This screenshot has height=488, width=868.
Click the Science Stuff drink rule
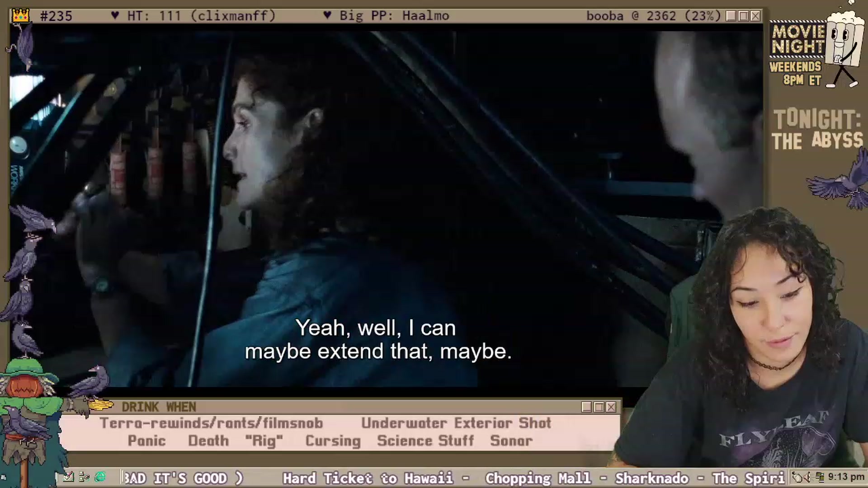(x=425, y=441)
